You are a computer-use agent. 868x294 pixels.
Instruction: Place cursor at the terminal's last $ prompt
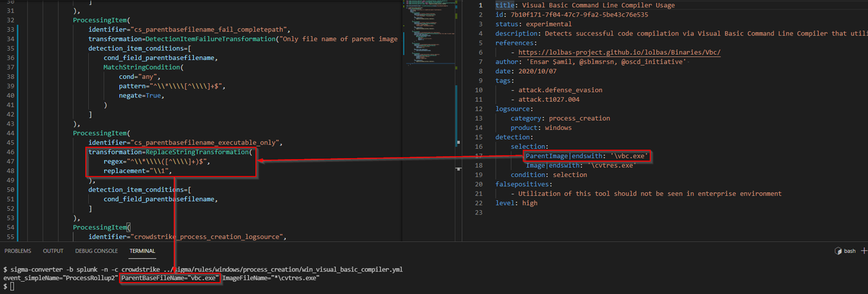click(4, 287)
